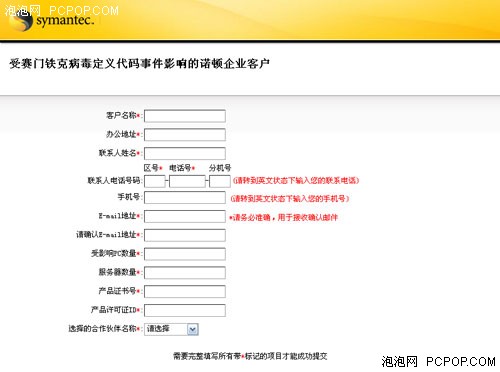Click the 产品证书号 text field
The height and width of the screenshot is (372, 500).
click(x=185, y=292)
